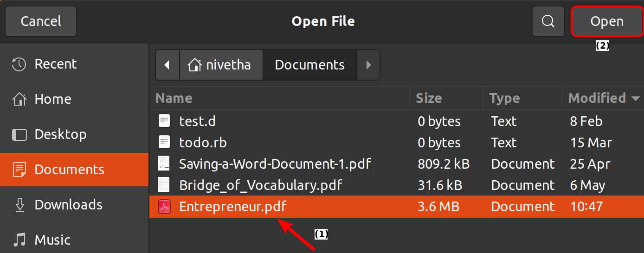Toggle sort order on Modified column

click(x=603, y=98)
